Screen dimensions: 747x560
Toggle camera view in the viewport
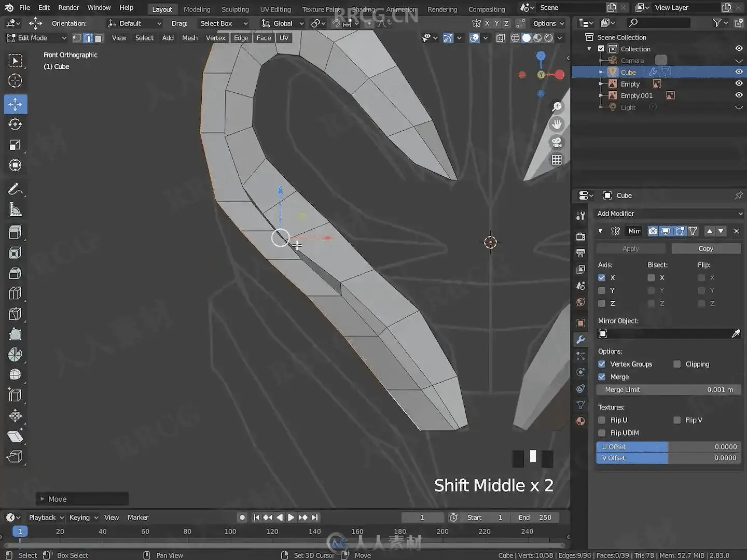(x=557, y=142)
